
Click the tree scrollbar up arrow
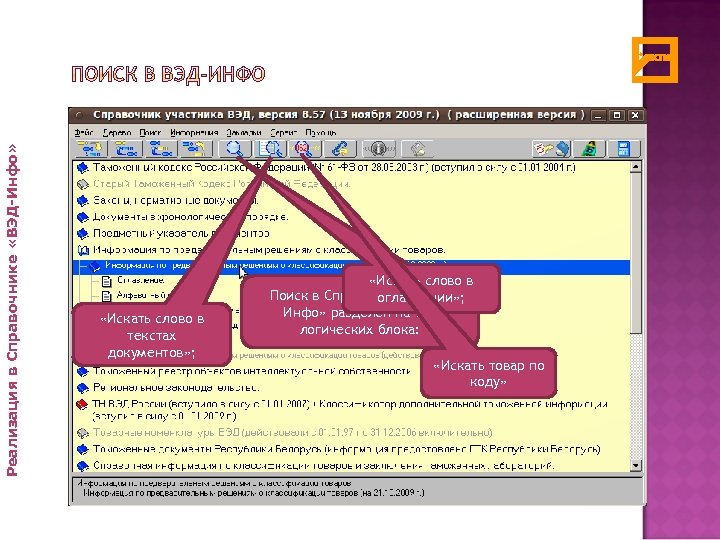tap(636, 167)
